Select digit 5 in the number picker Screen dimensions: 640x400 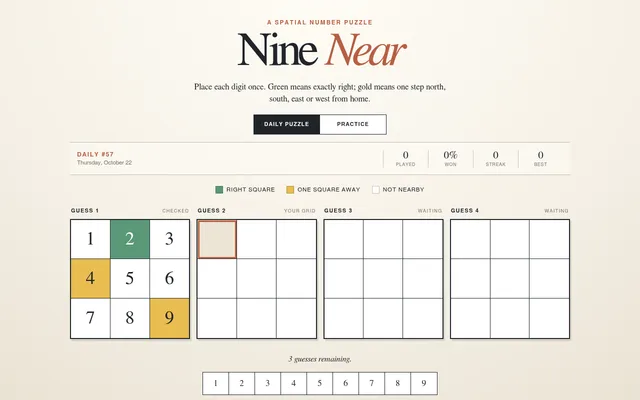[320, 383]
